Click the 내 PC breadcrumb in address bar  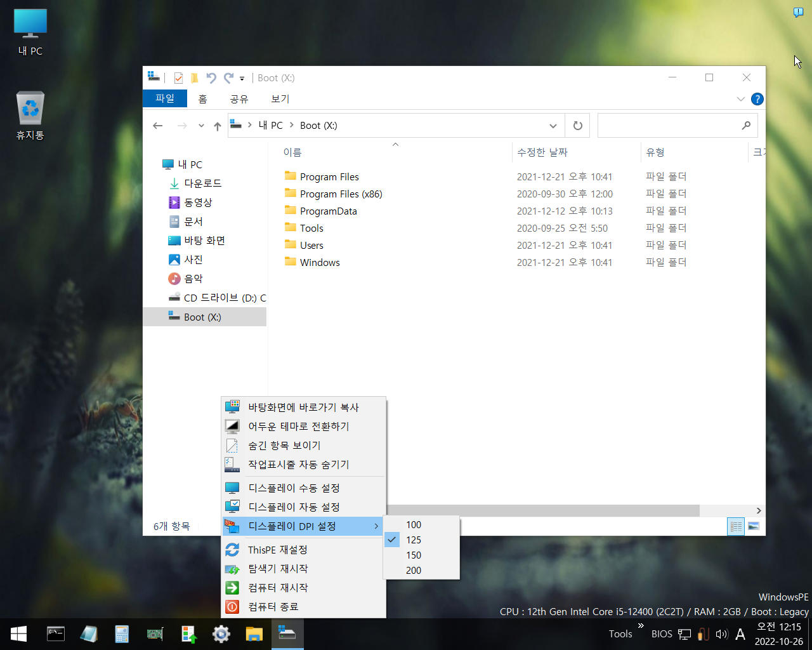point(271,126)
